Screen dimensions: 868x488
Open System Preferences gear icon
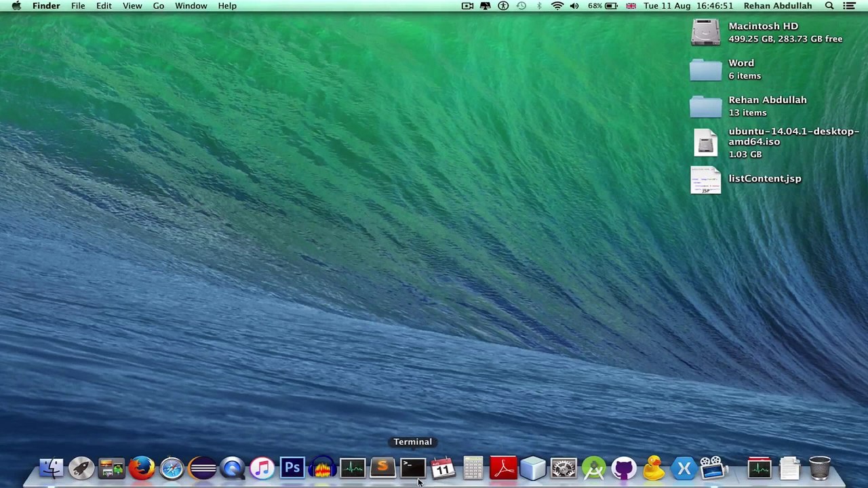564,468
